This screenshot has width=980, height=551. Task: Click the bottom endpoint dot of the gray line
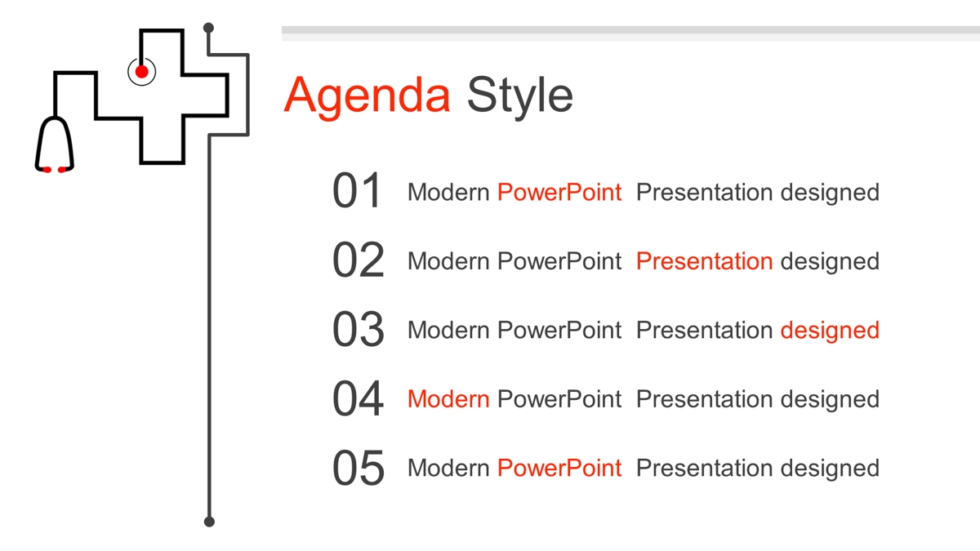(x=209, y=521)
